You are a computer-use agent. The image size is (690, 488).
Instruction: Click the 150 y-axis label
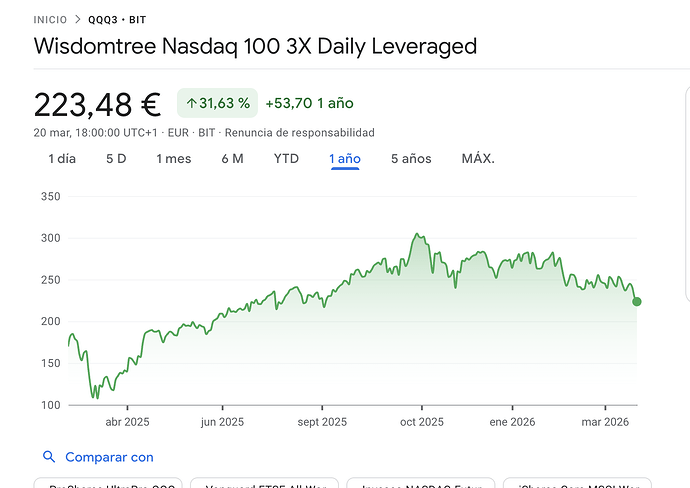51,363
